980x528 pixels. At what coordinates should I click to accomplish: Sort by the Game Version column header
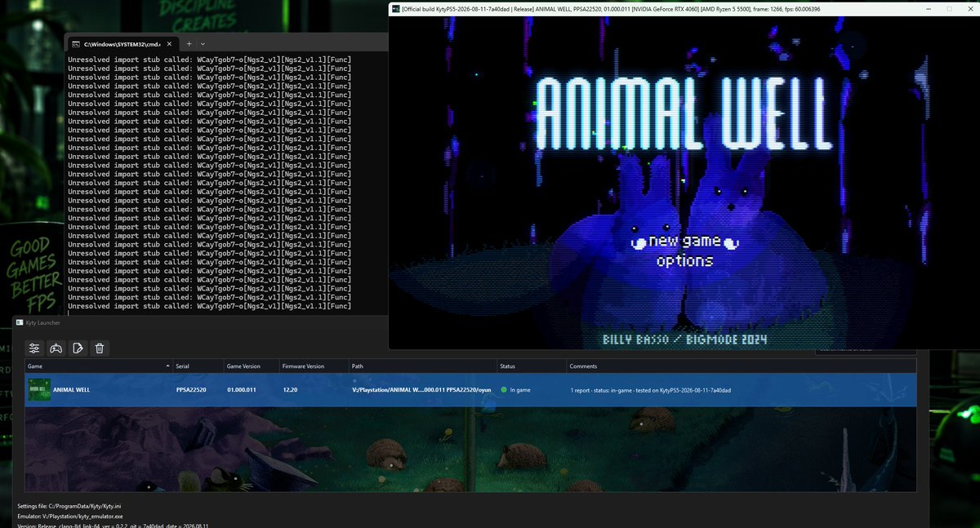tap(250, 366)
